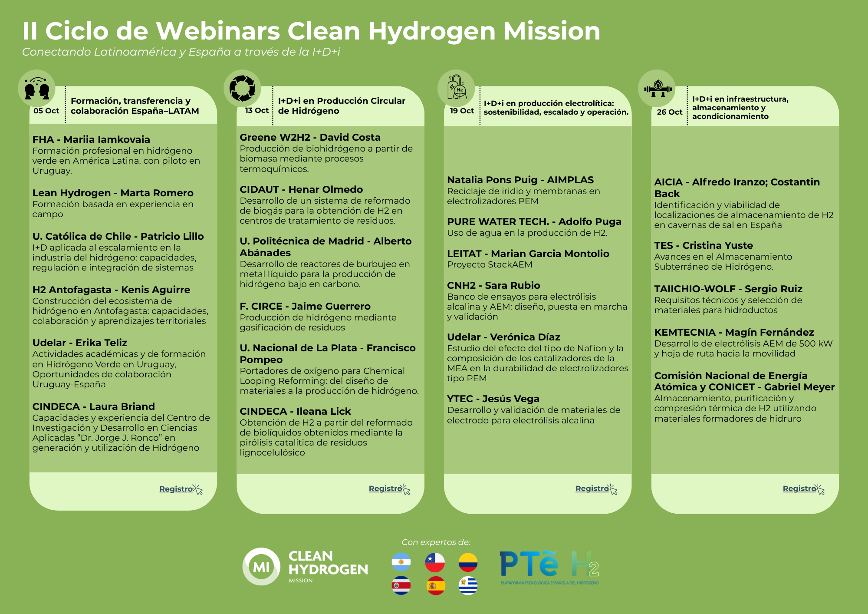The width and height of the screenshot is (868, 614).
Task: Click the 'Con expertos de:' caption
Action: [x=436, y=542]
